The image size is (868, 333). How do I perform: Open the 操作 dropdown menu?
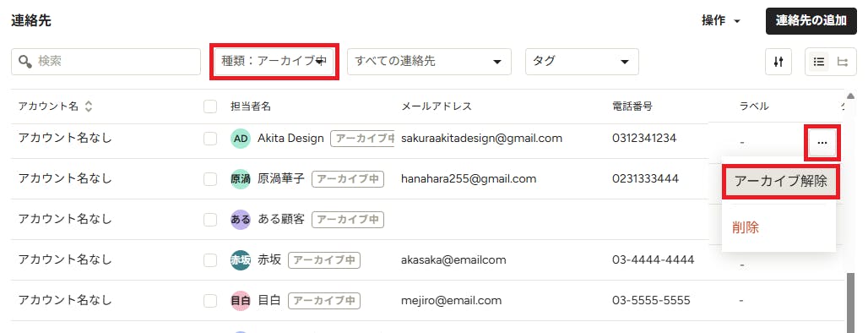(x=721, y=21)
